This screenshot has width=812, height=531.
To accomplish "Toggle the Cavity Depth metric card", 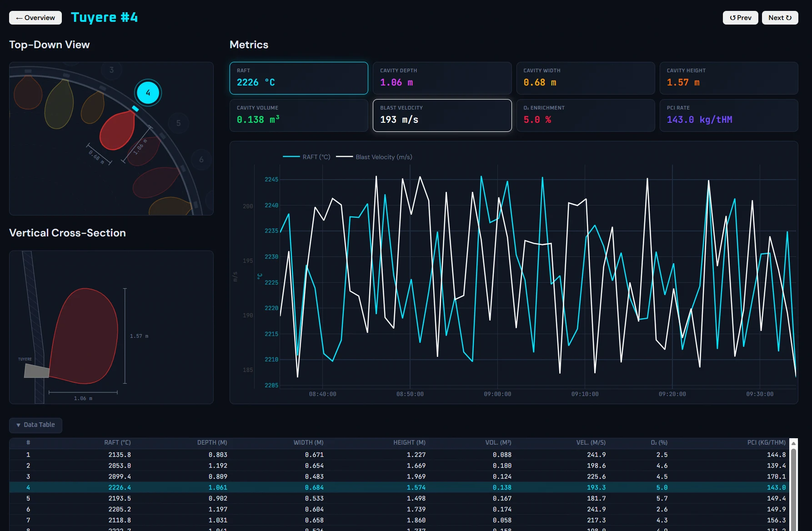I will (x=442, y=78).
